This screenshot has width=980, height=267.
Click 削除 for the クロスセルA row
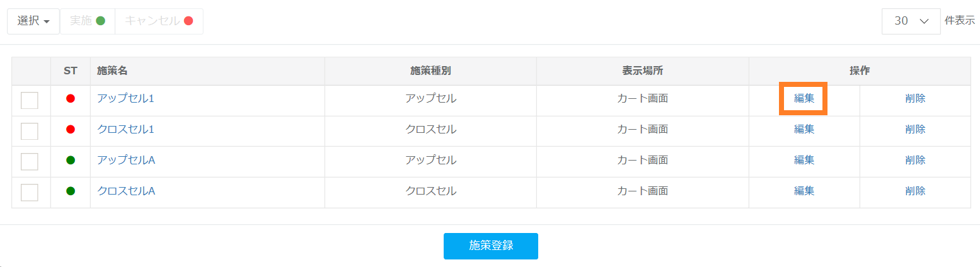coord(915,191)
